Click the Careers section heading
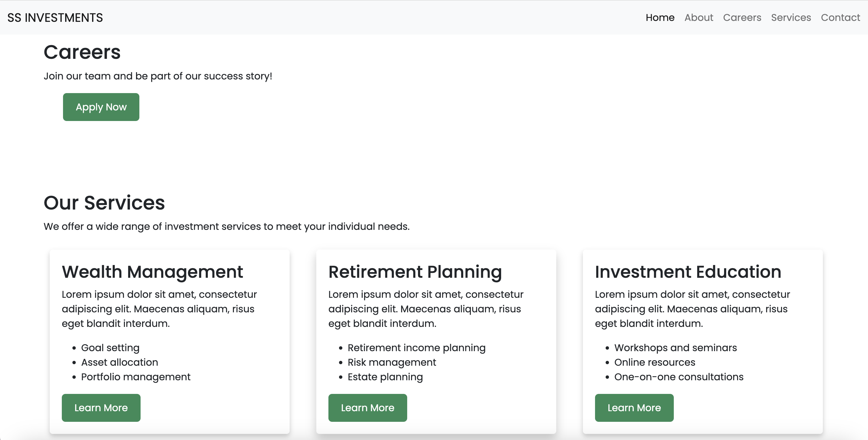The height and width of the screenshot is (440, 868). pos(82,52)
